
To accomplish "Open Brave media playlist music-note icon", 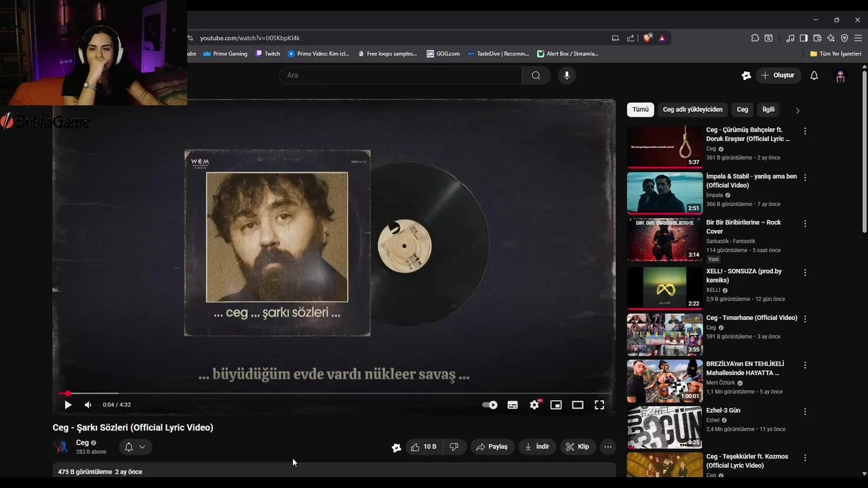I will pos(790,38).
